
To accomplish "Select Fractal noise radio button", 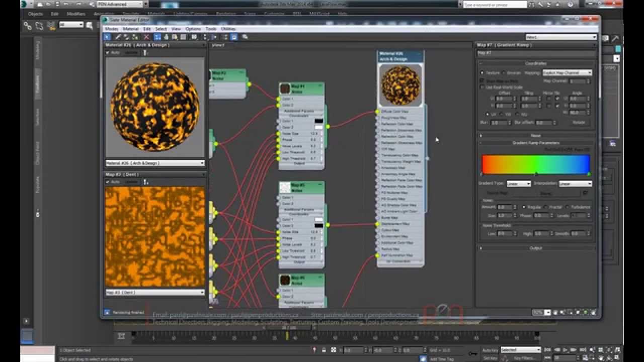I will (x=546, y=207).
